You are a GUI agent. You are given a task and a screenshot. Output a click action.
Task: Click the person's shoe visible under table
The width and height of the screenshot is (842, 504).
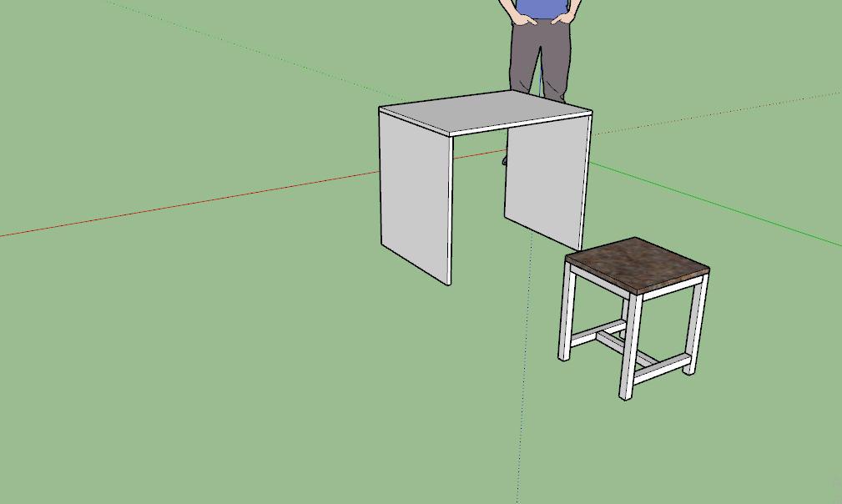(x=504, y=159)
